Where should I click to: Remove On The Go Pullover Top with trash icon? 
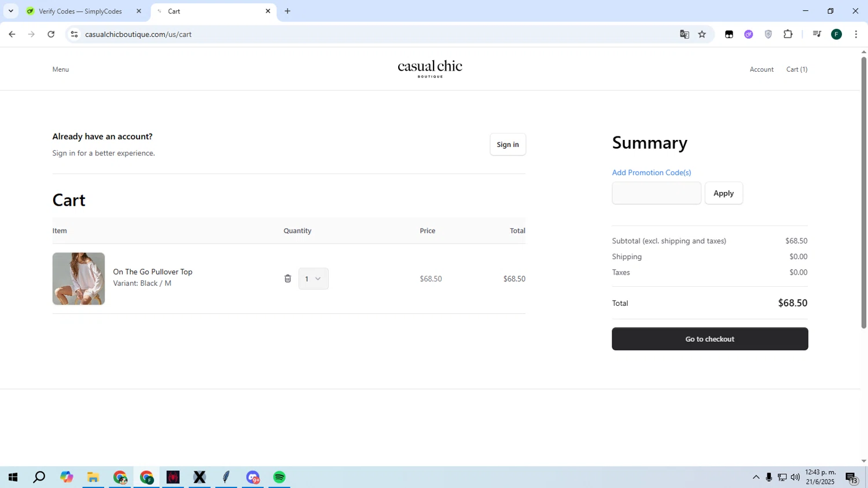point(288,279)
